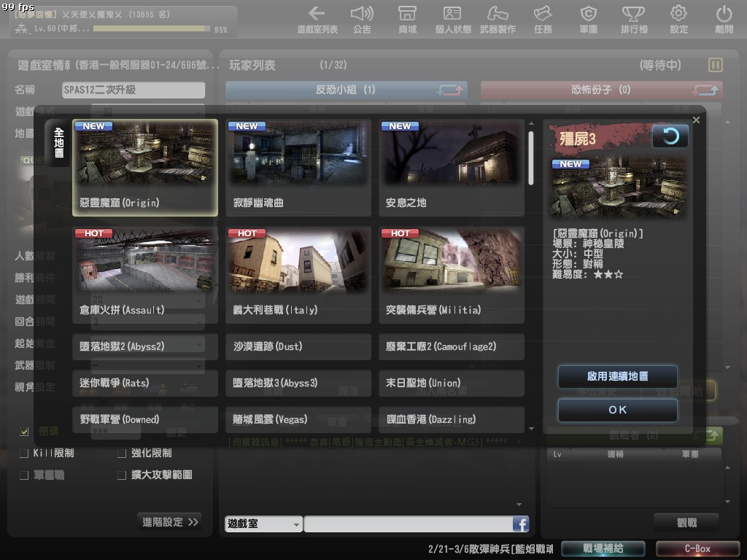The height and width of the screenshot is (560, 747).
Task: Click the swap-team icon on 恐怖份子 bar
Action: [x=706, y=90]
